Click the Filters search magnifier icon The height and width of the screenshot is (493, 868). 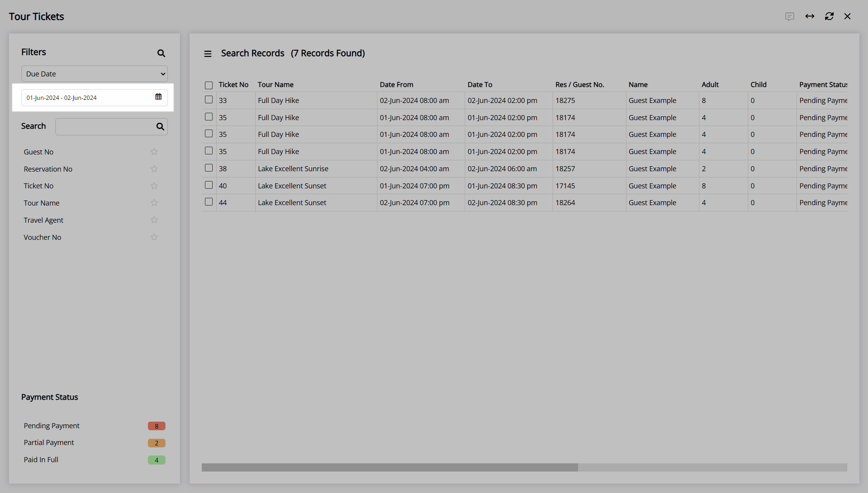161,53
